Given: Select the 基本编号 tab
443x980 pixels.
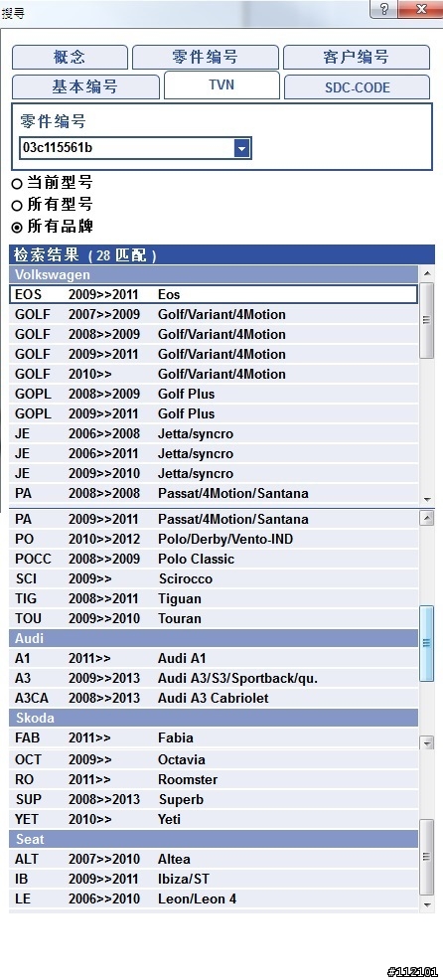Looking at the screenshot, I should coord(85,86).
